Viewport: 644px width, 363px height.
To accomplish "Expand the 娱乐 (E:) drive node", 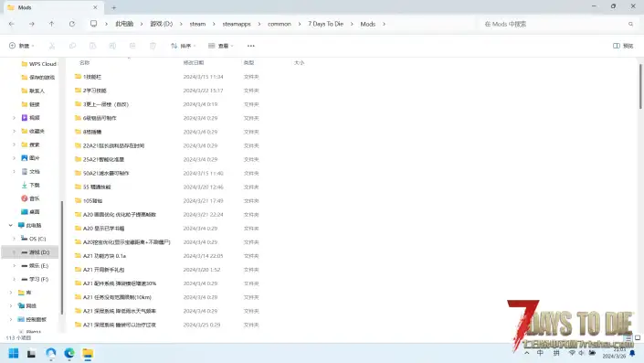I will coord(14,266).
